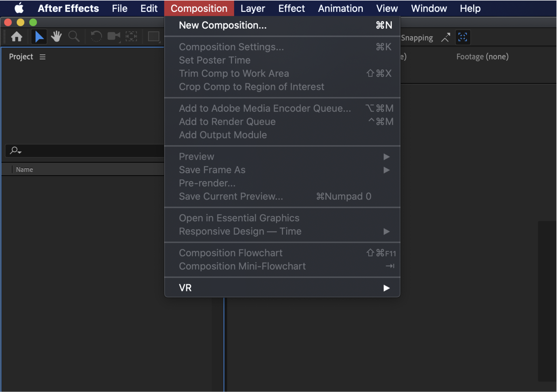Select the Rotation tool
Image resolution: width=557 pixels, height=392 pixels.
tap(96, 37)
